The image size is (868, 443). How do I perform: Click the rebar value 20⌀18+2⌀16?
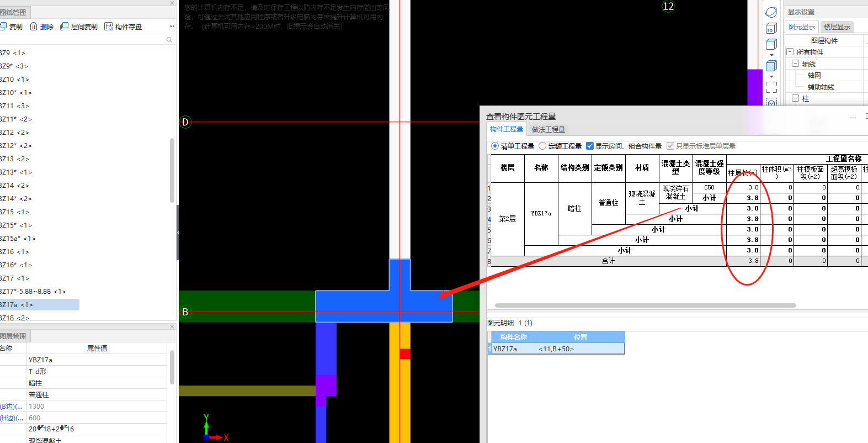[x=97, y=429]
